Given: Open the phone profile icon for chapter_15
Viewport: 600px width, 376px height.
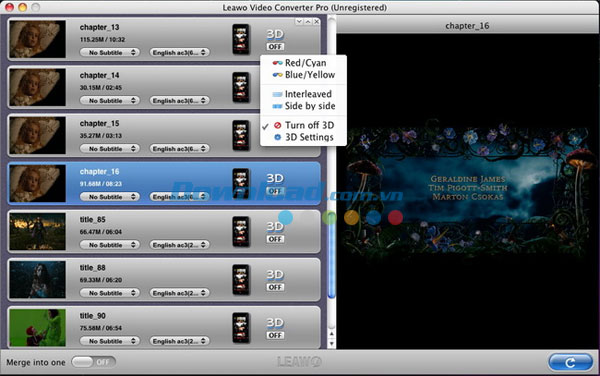Looking at the screenshot, I should coord(241,135).
